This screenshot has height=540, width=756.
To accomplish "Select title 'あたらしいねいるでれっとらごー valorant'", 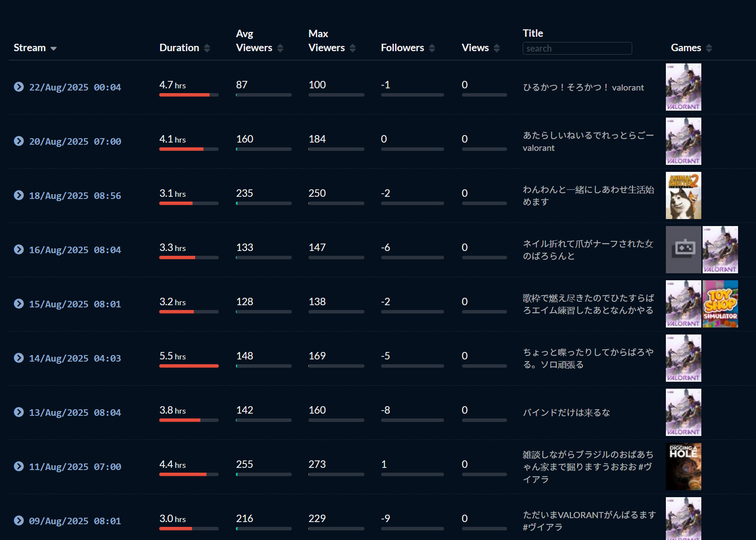I will (588, 142).
